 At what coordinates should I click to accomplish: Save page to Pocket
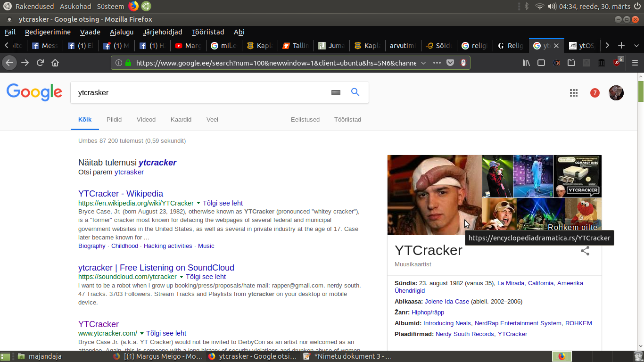pyautogui.click(x=450, y=63)
